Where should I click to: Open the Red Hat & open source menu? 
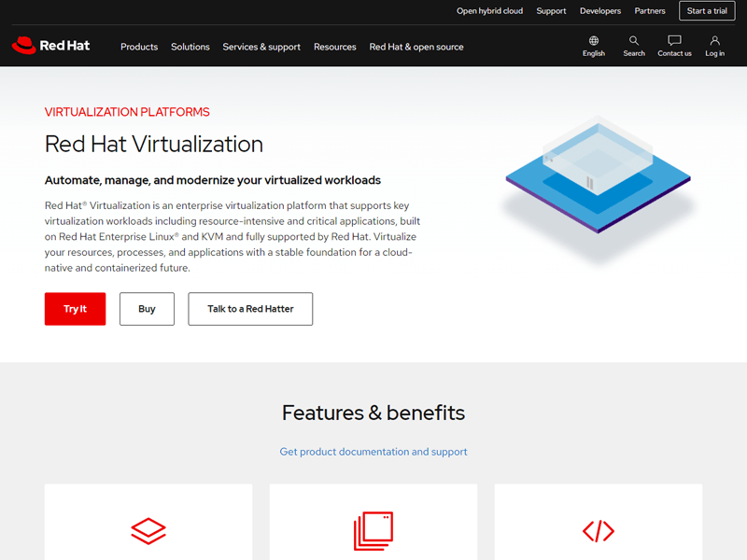click(416, 47)
